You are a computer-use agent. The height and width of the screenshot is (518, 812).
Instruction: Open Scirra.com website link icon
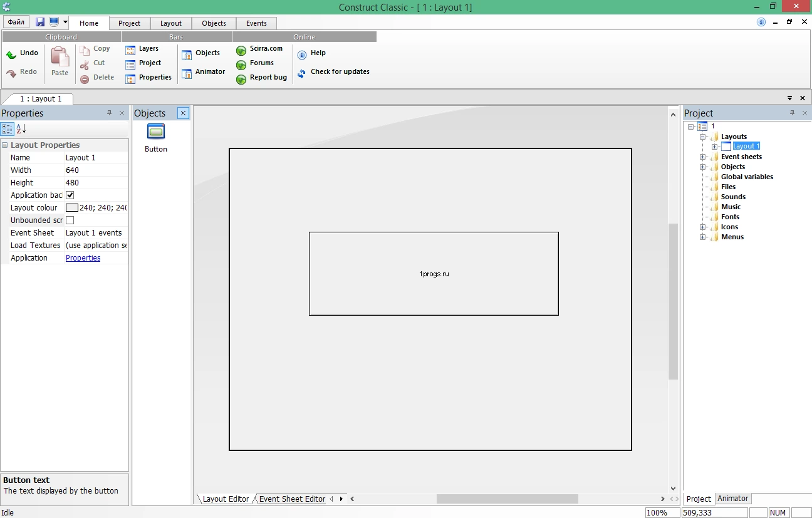point(241,50)
